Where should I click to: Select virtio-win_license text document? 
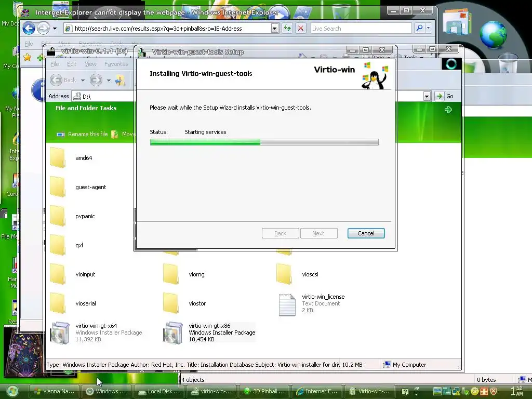pos(311,304)
